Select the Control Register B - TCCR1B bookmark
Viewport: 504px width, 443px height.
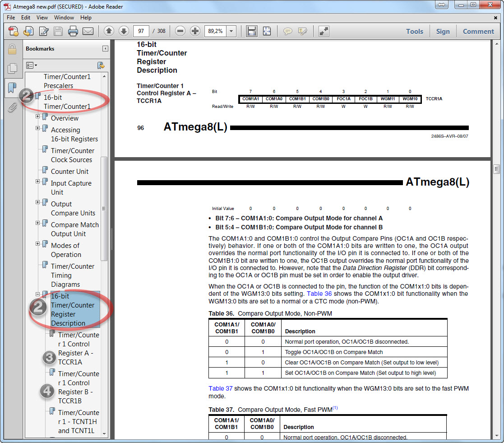79,387
